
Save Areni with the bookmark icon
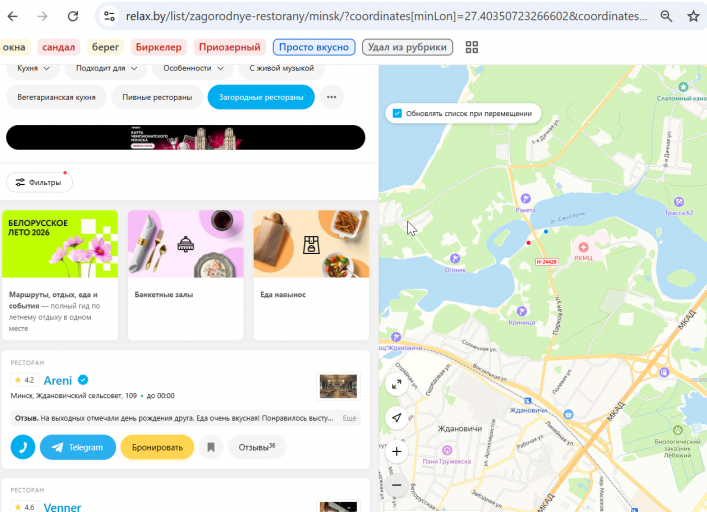click(x=211, y=447)
